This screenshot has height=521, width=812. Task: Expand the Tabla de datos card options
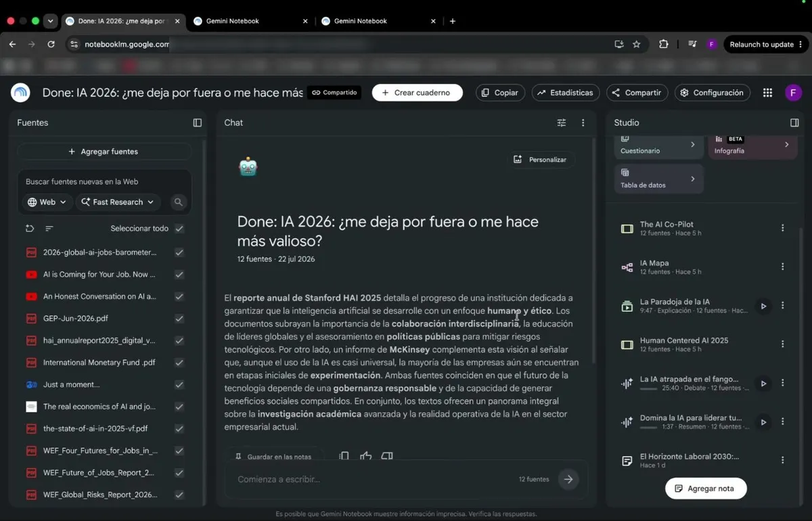pos(692,179)
